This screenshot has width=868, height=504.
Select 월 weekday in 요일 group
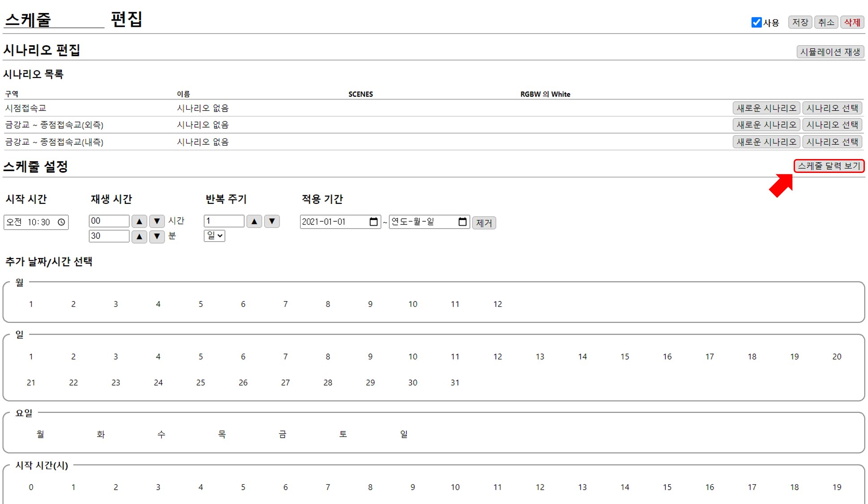(x=40, y=434)
